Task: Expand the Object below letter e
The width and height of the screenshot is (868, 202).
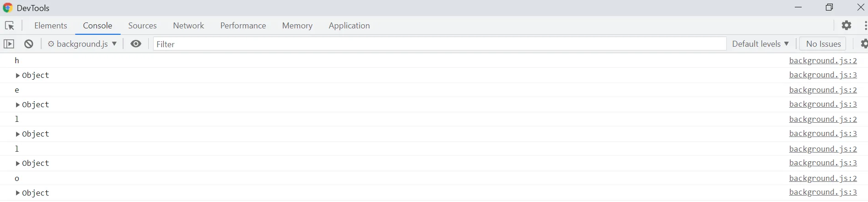Action: tap(18, 105)
